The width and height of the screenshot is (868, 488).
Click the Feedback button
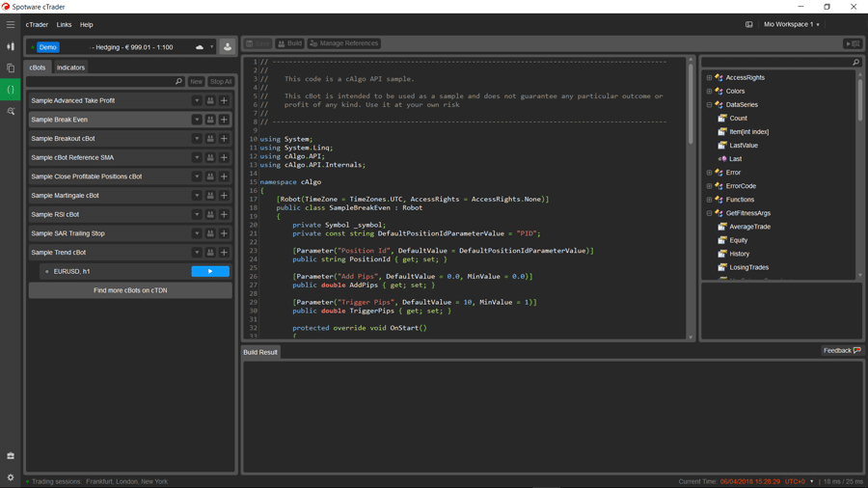841,351
